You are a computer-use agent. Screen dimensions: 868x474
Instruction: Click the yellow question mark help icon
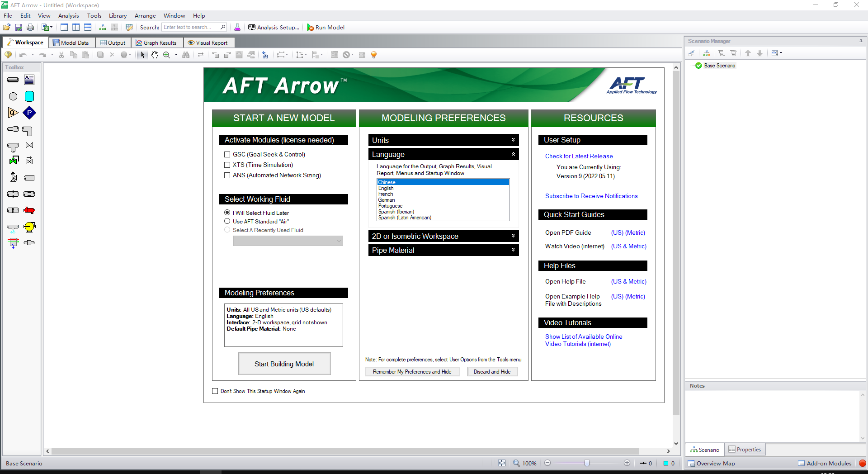pos(8,55)
